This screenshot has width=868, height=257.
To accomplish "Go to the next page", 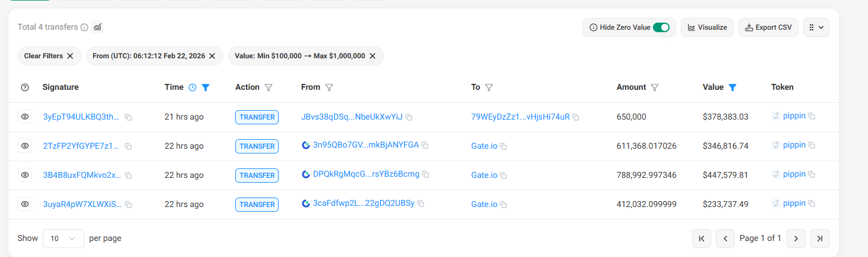I will point(796,239).
